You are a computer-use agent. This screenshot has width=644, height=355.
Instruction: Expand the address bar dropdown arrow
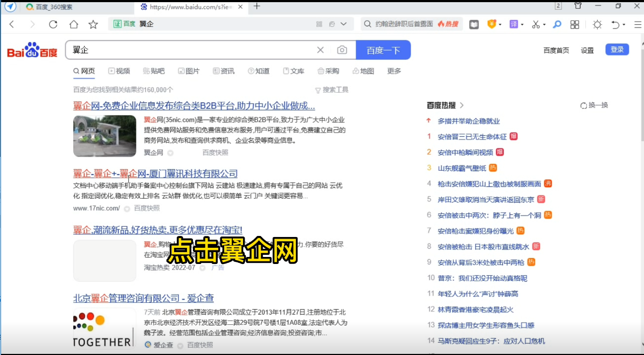(x=344, y=24)
